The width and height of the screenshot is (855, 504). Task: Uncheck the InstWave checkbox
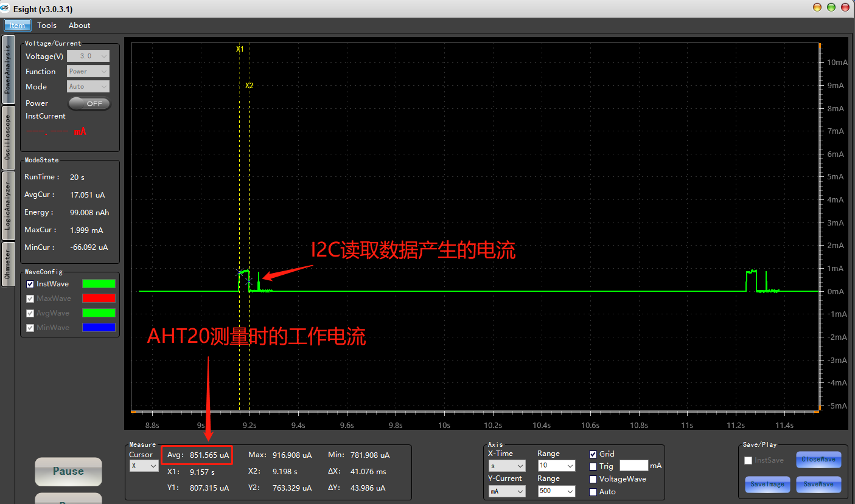click(30, 285)
